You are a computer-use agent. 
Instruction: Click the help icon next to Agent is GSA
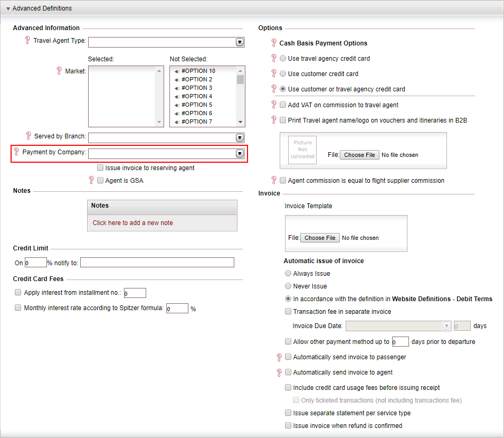click(x=91, y=181)
